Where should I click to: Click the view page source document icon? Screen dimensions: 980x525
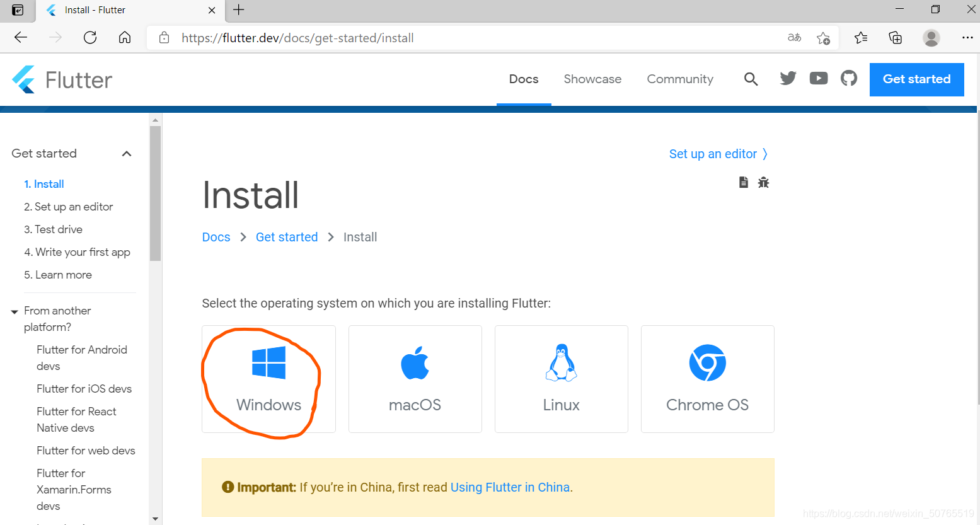tap(744, 182)
